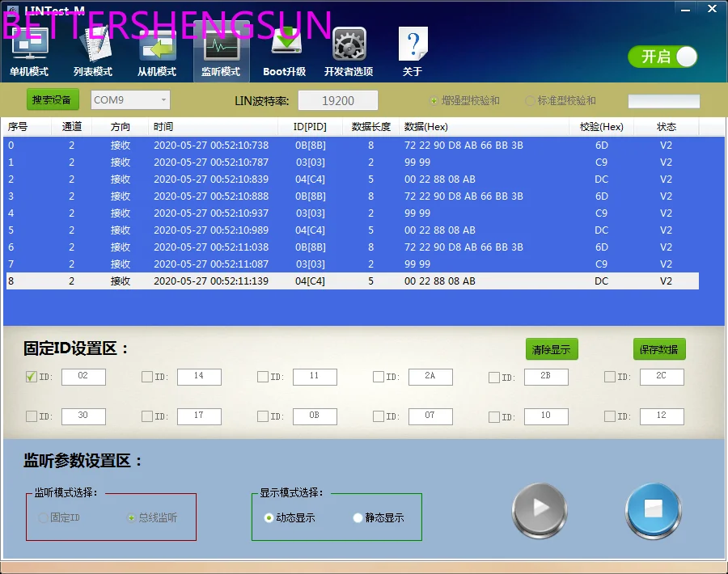
Task: Check the ID 07 checkbox
Action: tap(378, 416)
